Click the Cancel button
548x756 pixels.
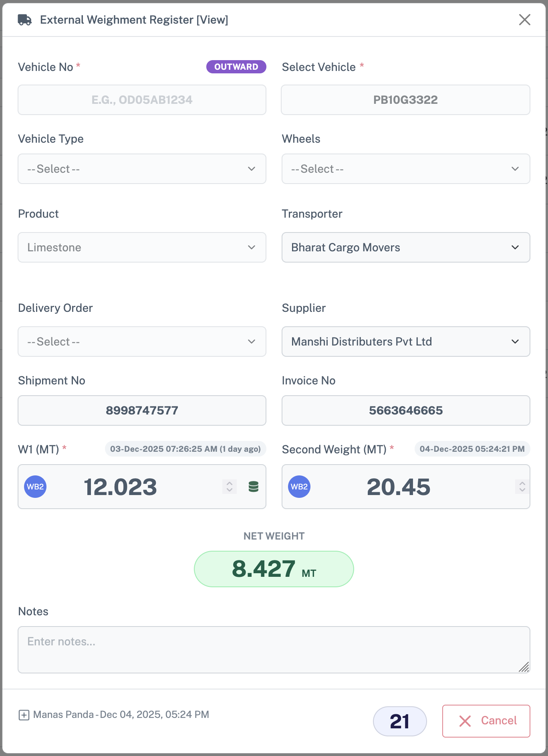tap(486, 721)
